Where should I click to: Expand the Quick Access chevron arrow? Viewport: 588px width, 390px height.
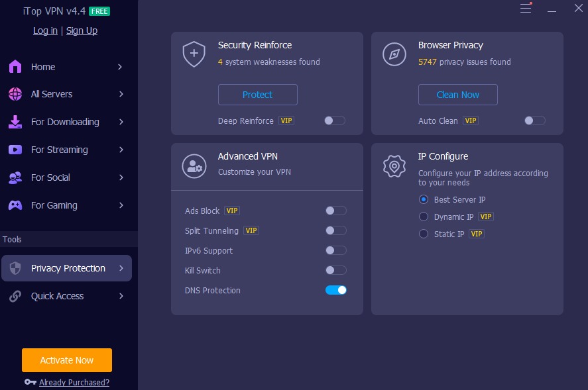[x=121, y=296]
